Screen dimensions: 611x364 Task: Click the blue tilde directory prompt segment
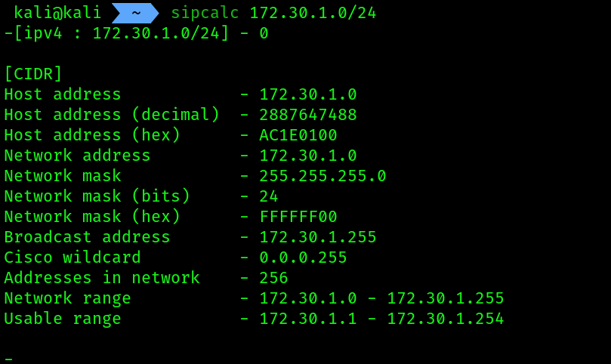pos(135,13)
